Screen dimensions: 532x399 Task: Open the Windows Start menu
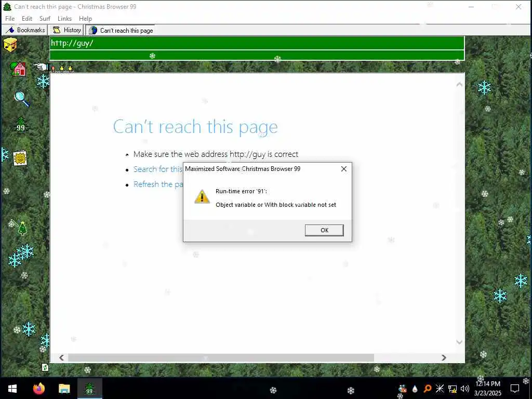(x=12, y=389)
